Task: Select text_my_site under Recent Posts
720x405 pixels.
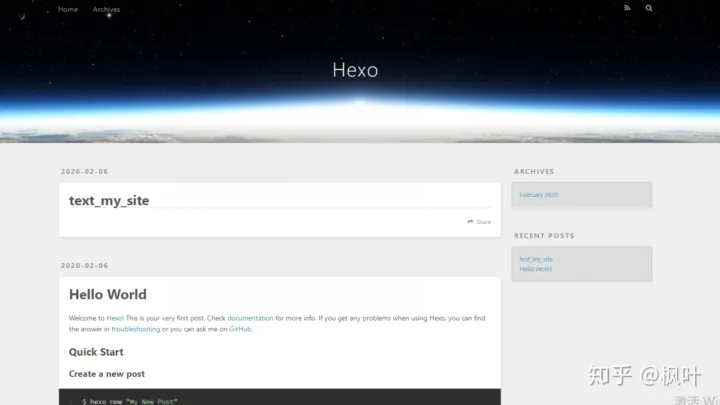Action: 536,259
